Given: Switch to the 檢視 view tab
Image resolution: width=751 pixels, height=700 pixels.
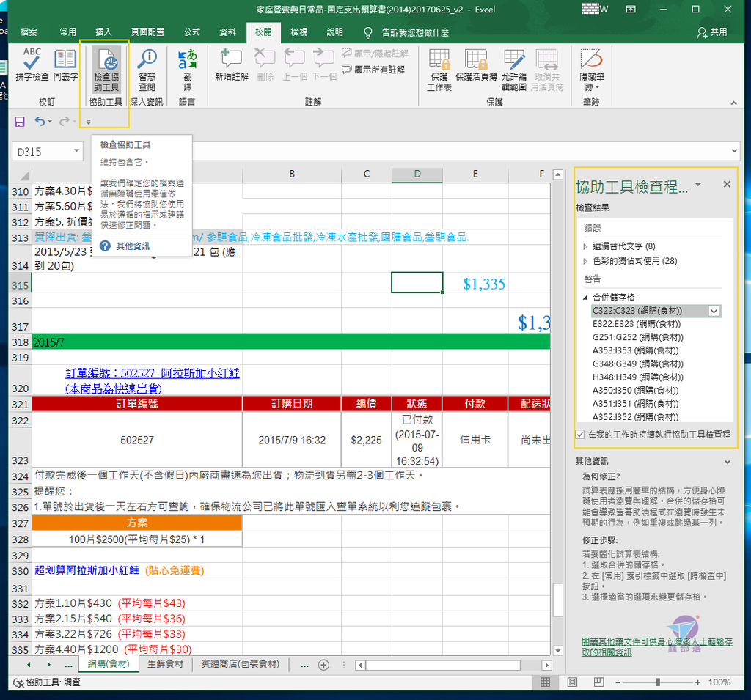Looking at the screenshot, I should 299,32.
